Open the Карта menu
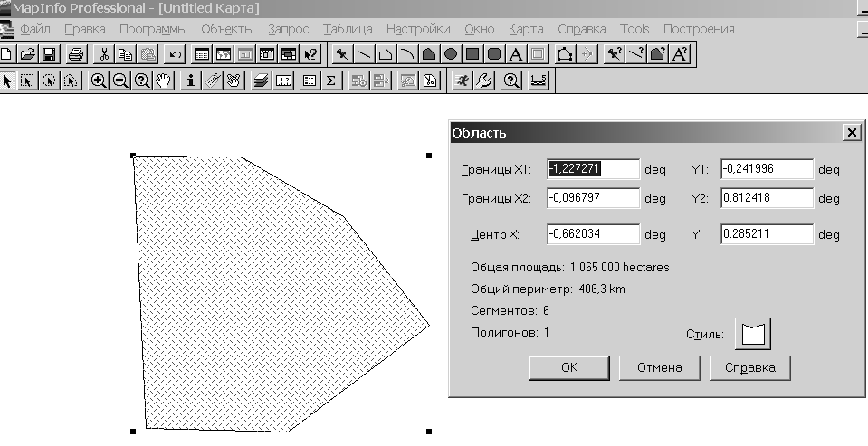Viewport: 868px width, 446px height. click(x=526, y=29)
